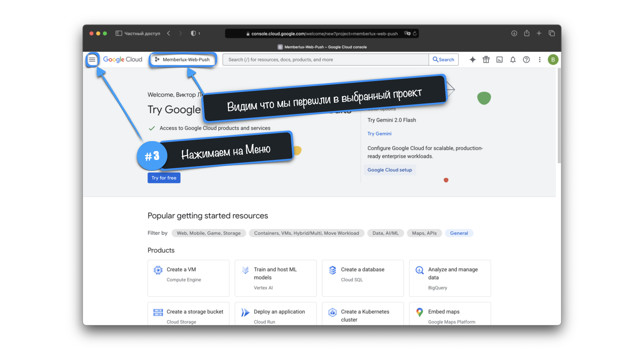Click the Try for free button
Viewport: 644px width, 362px height.
(x=164, y=178)
